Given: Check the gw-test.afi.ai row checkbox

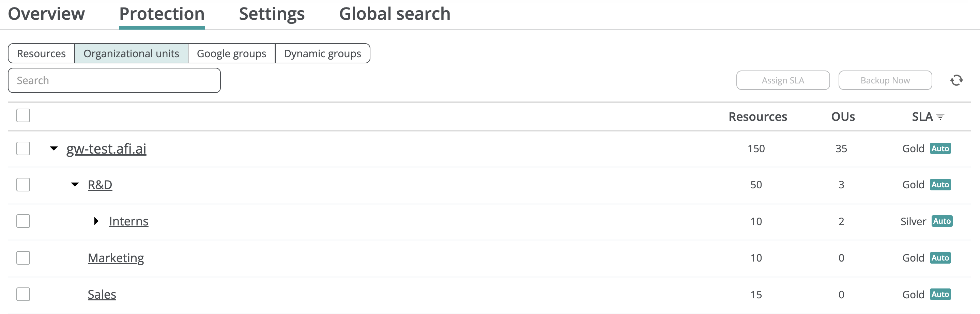Looking at the screenshot, I should (23, 148).
